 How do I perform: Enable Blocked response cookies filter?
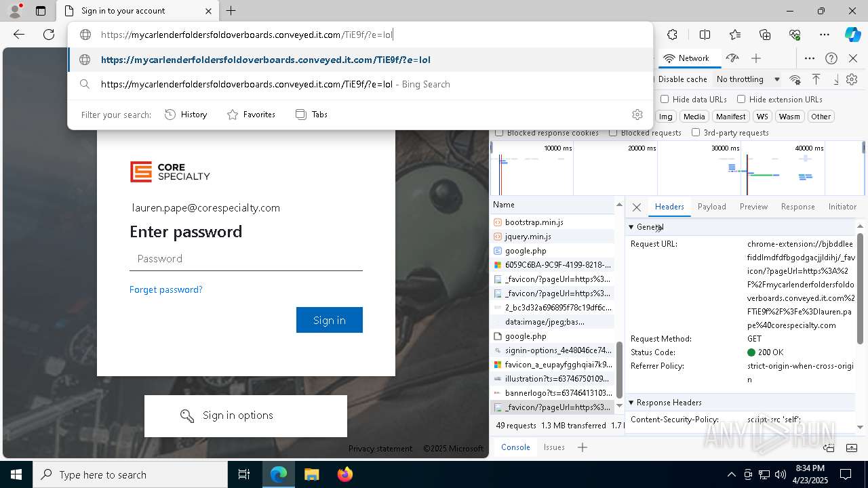pyautogui.click(x=499, y=133)
